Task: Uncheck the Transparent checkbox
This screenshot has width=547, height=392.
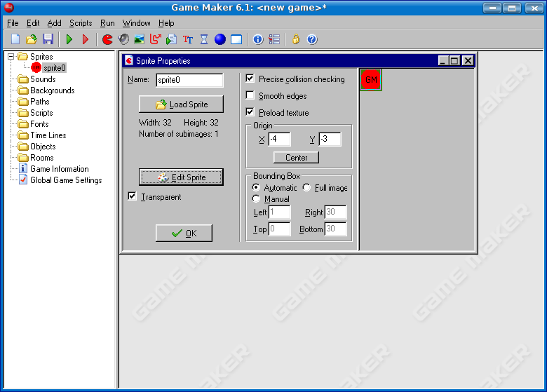Action: 132,196
